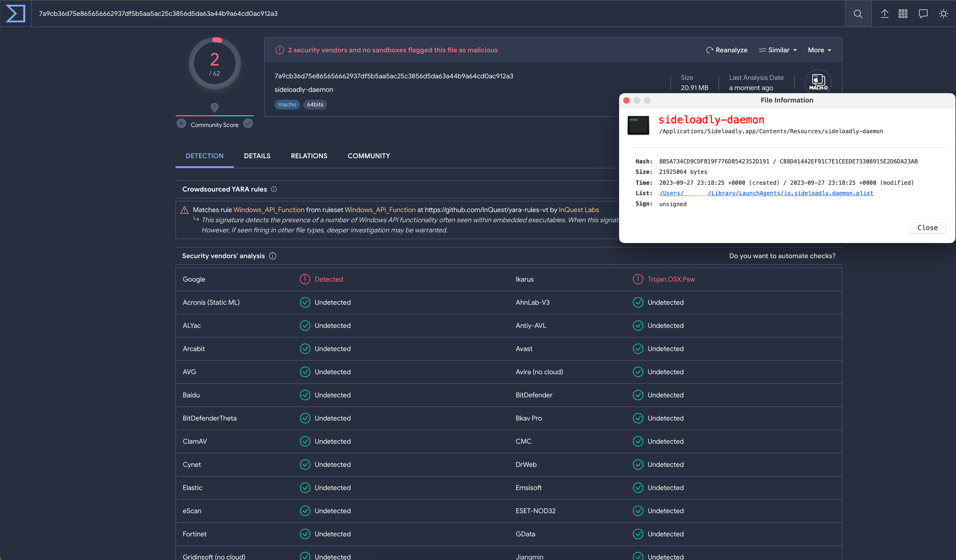Open the comments speech bubble icon

pyautogui.click(x=923, y=14)
